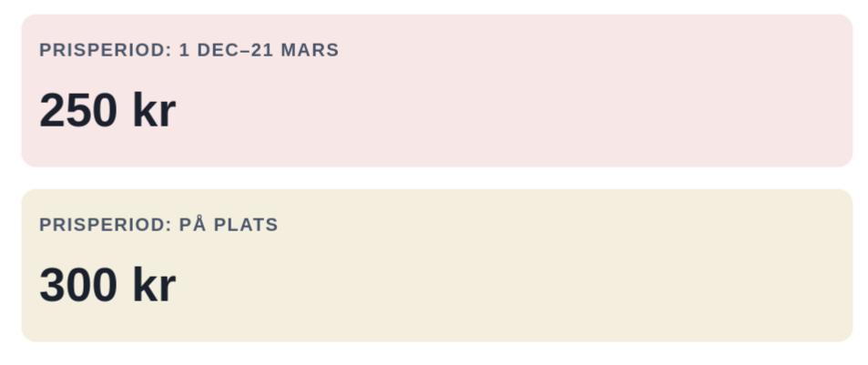Click the "PÅ PLATS" text
868x365 pixels.
pos(229,225)
